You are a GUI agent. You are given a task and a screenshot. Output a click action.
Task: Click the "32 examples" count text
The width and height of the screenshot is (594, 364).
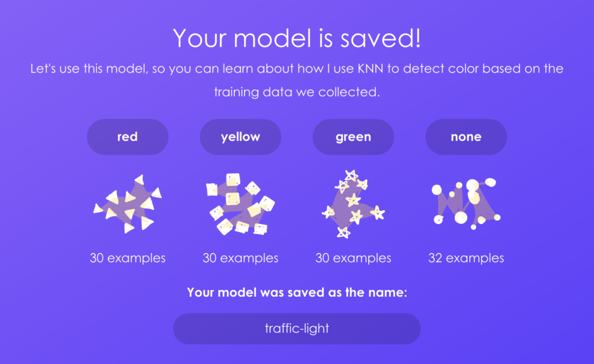(466, 258)
